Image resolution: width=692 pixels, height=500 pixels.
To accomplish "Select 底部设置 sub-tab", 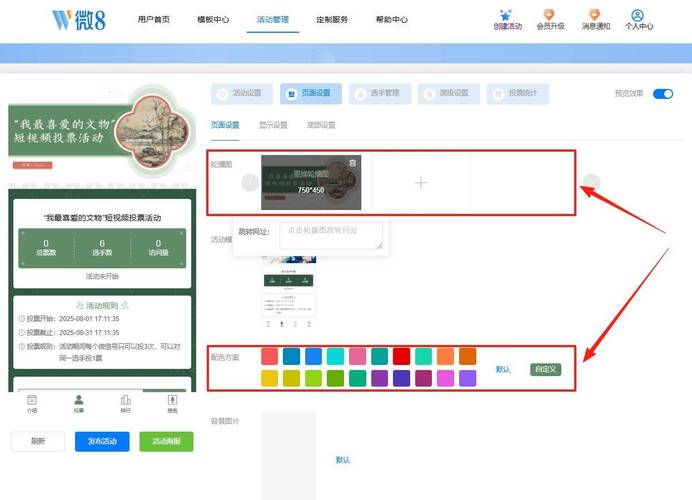I will coord(321,125).
